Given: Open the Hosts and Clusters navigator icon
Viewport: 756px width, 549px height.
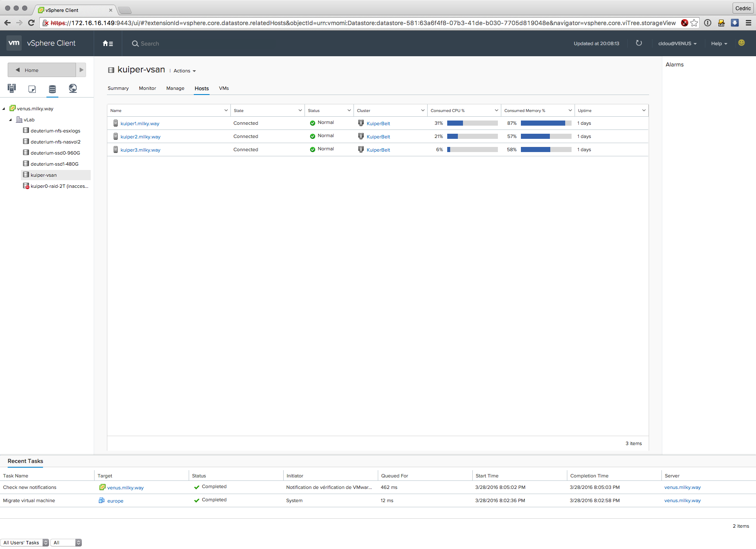Looking at the screenshot, I should coord(11,88).
